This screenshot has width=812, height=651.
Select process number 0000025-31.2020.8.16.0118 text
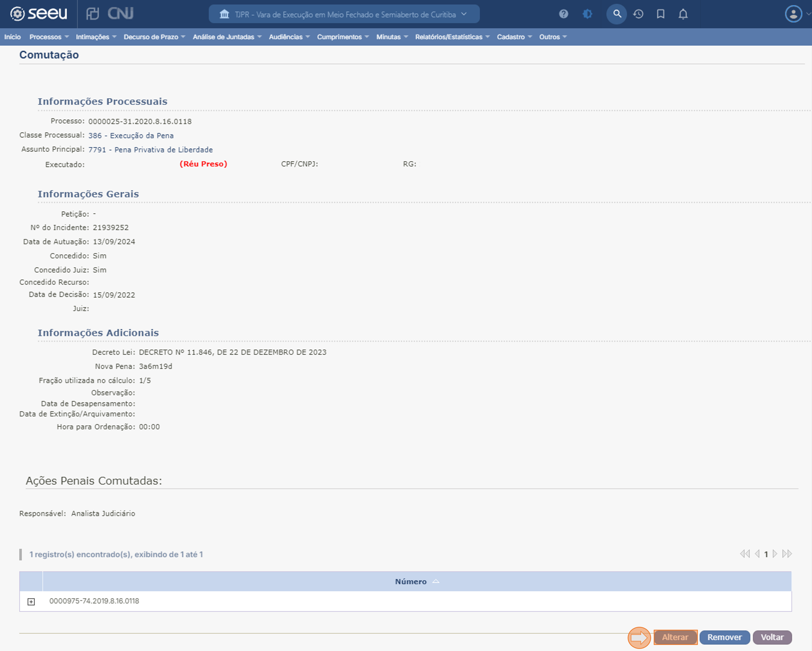140,121
